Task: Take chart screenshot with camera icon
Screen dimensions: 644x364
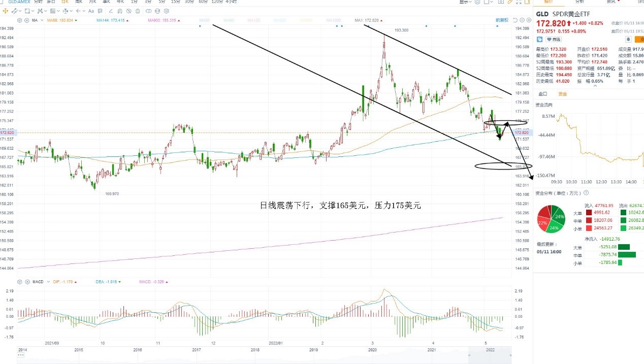Action: click(x=501, y=2)
